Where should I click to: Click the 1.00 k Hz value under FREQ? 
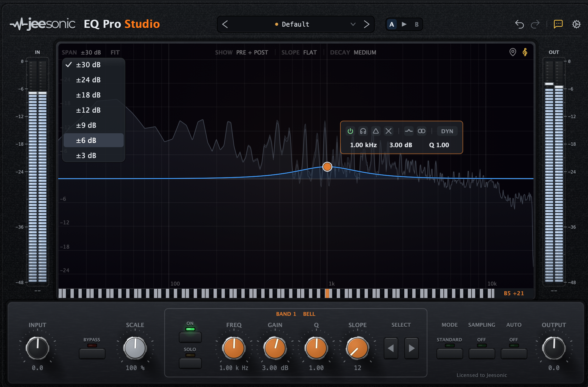[x=234, y=368]
